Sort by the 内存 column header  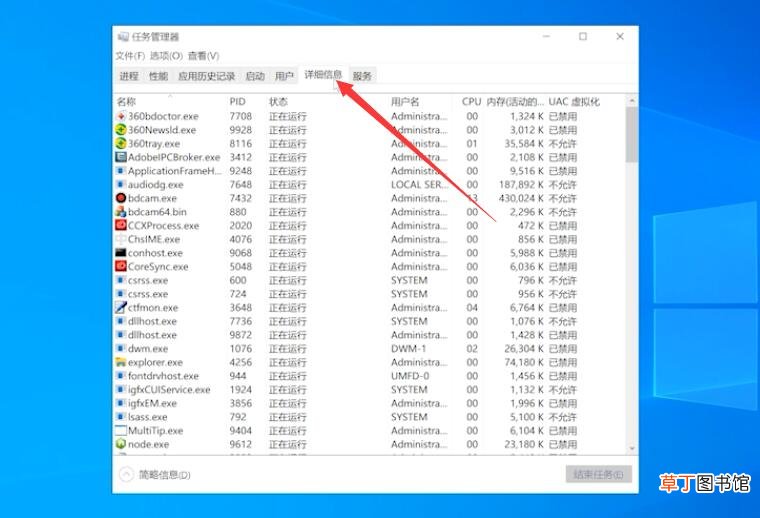click(515, 102)
